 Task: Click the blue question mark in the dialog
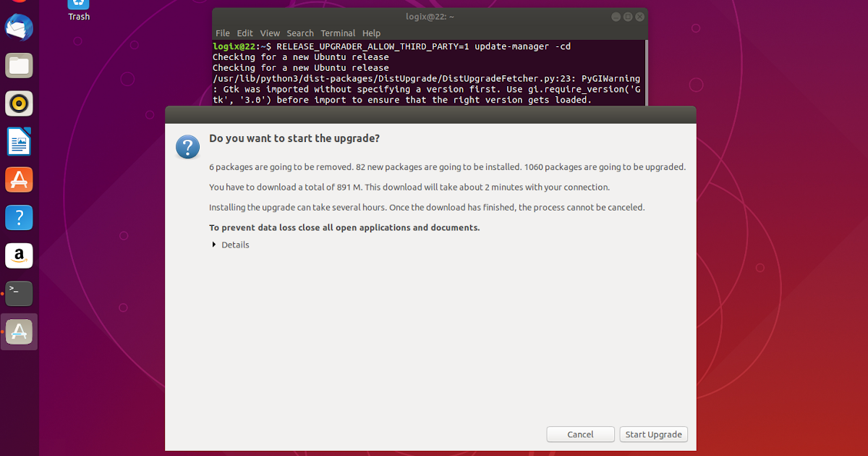pos(187,147)
